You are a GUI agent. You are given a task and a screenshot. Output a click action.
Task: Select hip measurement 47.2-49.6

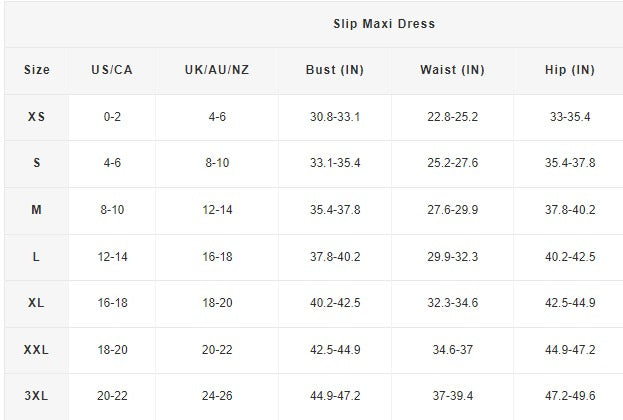tap(570, 396)
